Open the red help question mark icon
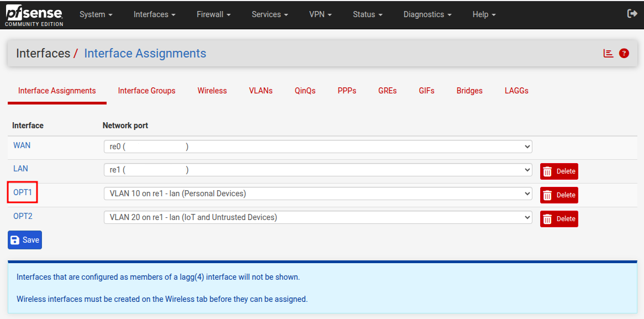This screenshot has height=319, width=644. click(x=624, y=53)
